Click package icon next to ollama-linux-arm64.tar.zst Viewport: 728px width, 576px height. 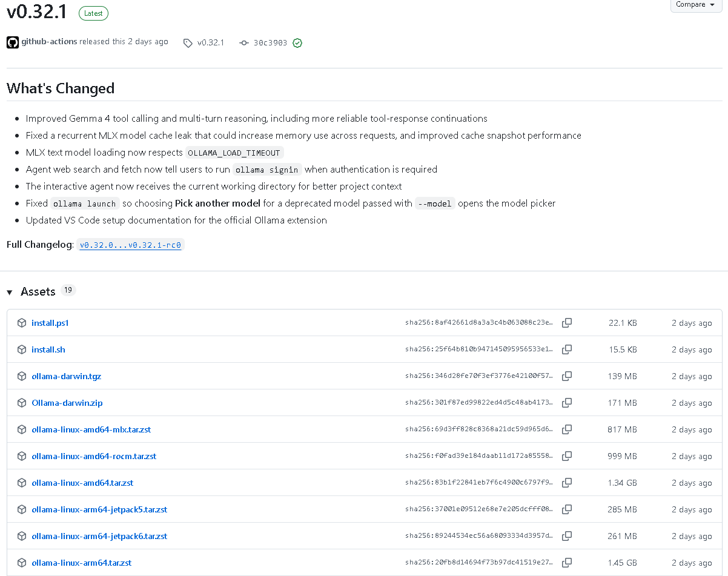pos(22,563)
